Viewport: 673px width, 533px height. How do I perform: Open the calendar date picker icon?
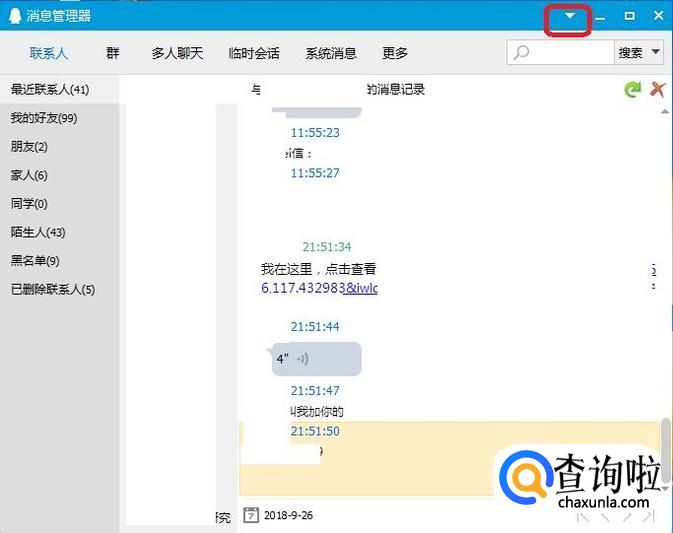[x=251, y=516]
